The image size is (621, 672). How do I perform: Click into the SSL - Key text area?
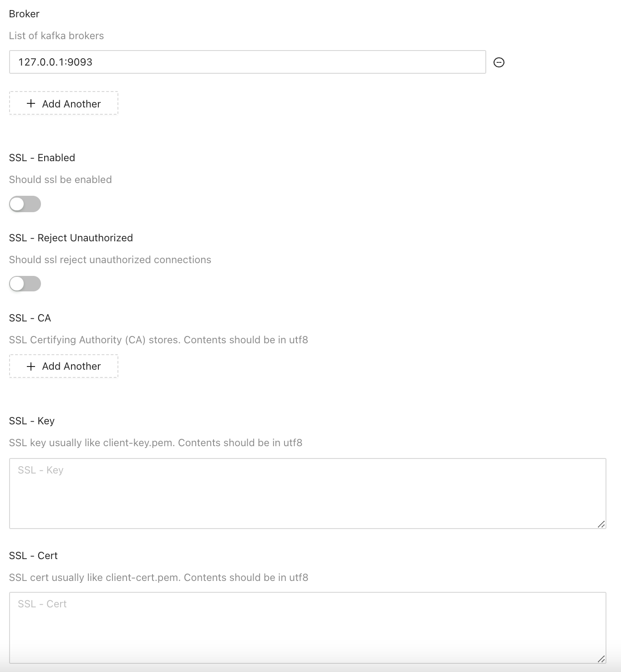[x=308, y=494]
